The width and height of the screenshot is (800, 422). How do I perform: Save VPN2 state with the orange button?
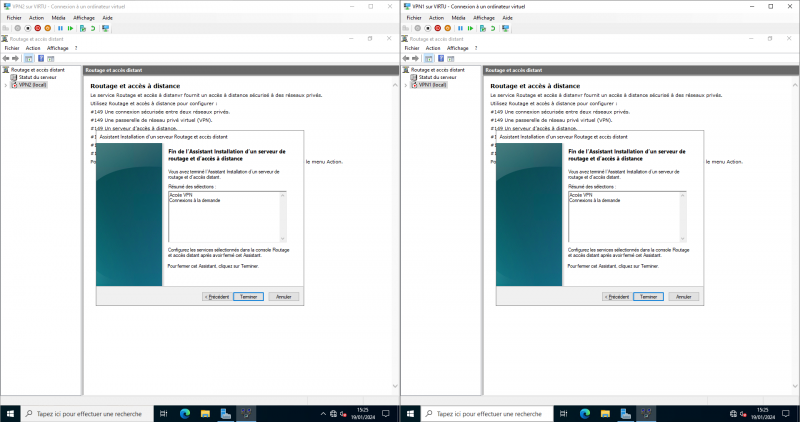(47, 29)
